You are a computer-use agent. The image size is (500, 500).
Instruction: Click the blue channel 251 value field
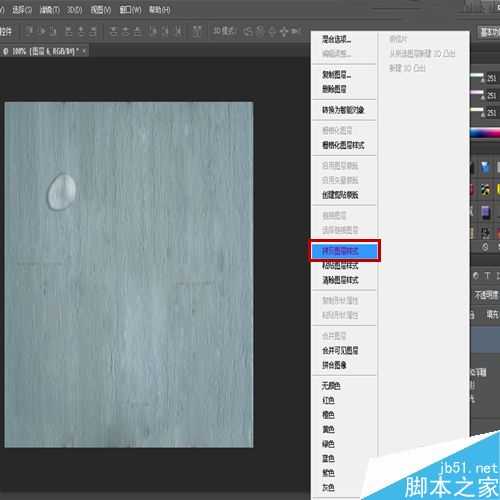tap(492, 113)
